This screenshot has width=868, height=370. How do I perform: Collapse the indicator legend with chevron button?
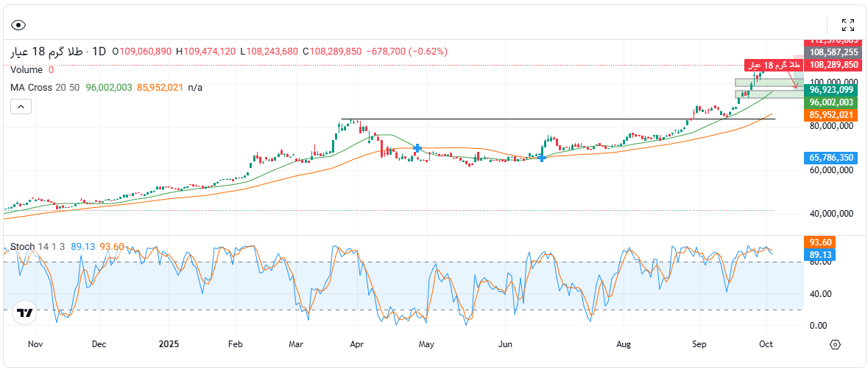[21, 107]
